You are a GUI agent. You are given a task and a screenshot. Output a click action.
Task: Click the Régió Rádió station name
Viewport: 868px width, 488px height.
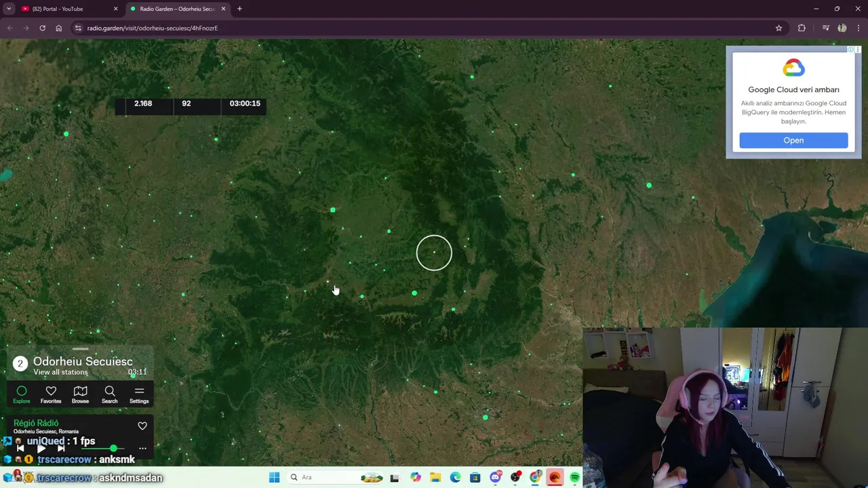click(36, 423)
